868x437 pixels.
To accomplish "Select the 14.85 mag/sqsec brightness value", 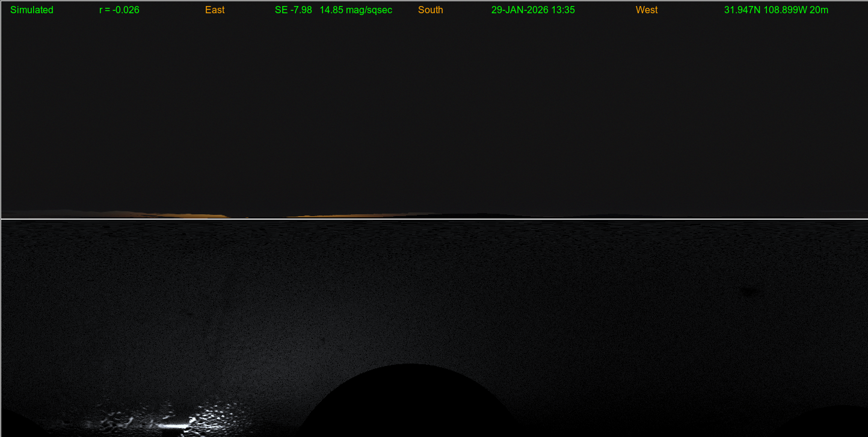I will (356, 10).
